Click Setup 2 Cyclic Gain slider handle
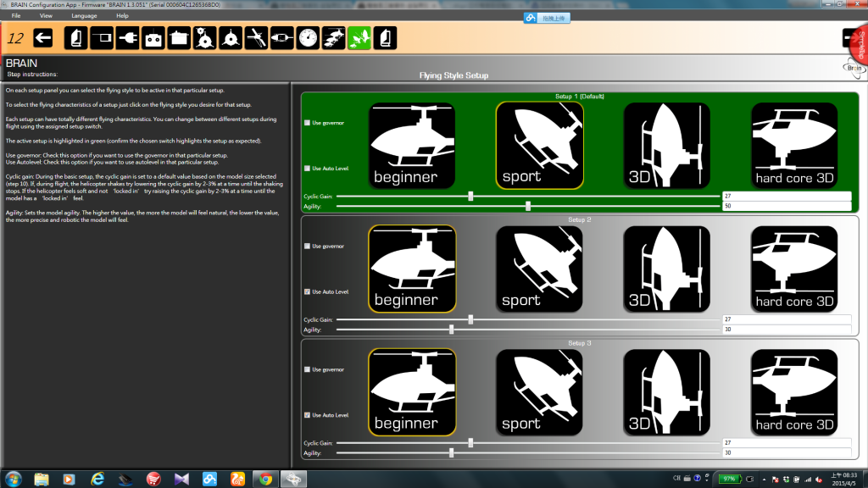868x488 pixels. pyautogui.click(x=470, y=319)
